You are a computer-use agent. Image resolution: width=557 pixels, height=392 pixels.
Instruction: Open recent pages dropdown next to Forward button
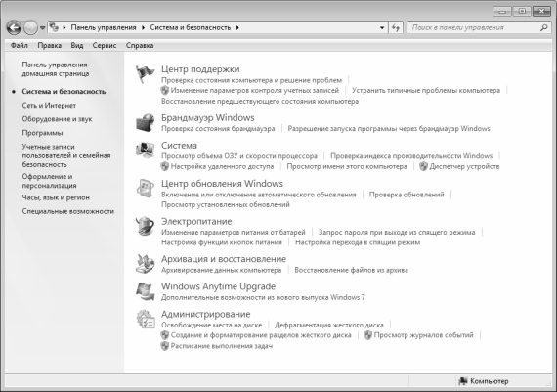pyautogui.click(x=42, y=27)
